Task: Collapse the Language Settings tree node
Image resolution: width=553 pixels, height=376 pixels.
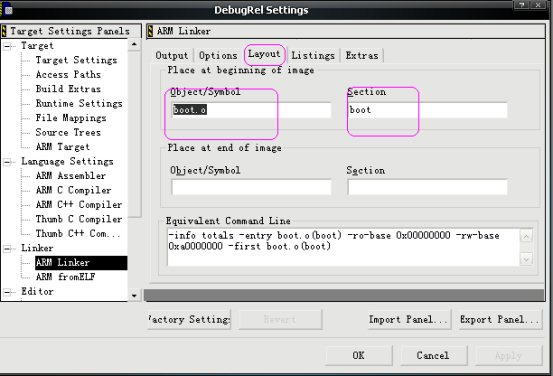Action: [x=7, y=162]
